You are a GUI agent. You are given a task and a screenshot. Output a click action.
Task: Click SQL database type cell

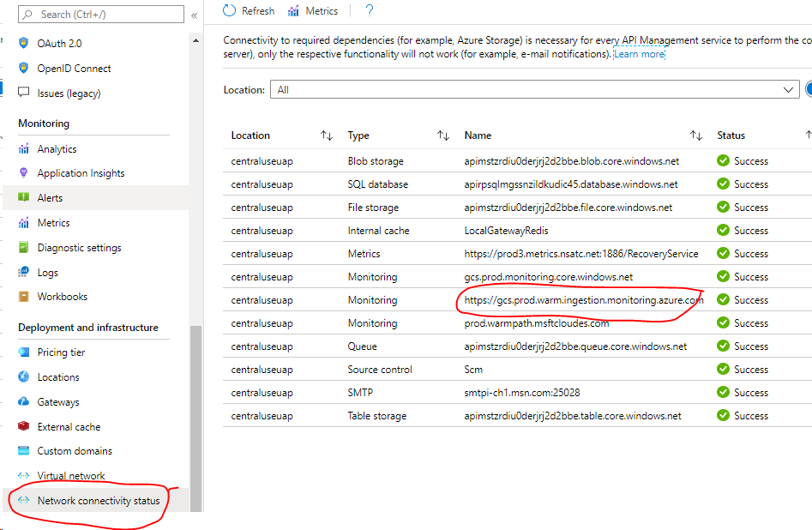pyautogui.click(x=377, y=184)
